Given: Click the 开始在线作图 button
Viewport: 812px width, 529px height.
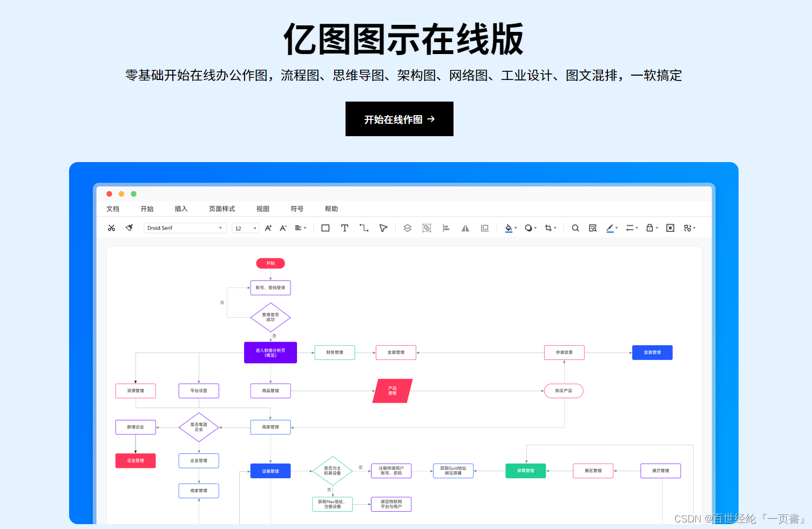Looking at the screenshot, I should (x=400, y=119).
